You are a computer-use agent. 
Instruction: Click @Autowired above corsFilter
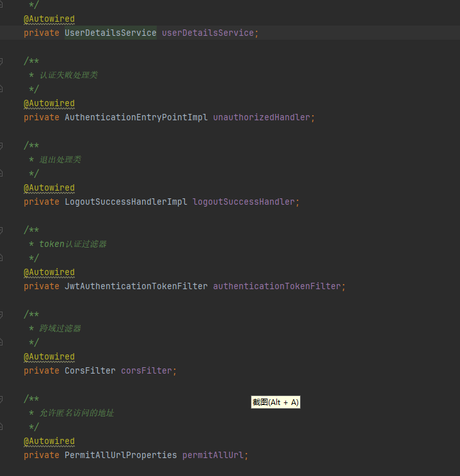(49, 356)
